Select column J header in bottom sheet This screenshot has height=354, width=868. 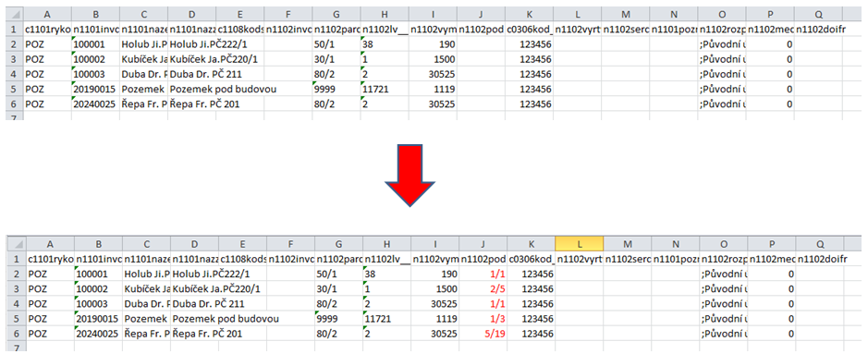483,244
